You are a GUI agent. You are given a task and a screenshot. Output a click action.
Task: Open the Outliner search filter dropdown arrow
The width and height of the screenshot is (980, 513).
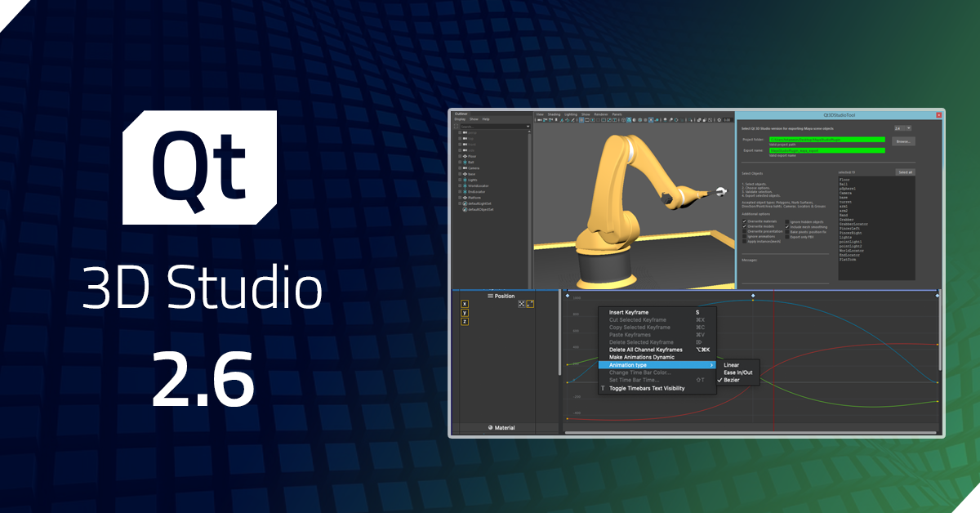528,127
